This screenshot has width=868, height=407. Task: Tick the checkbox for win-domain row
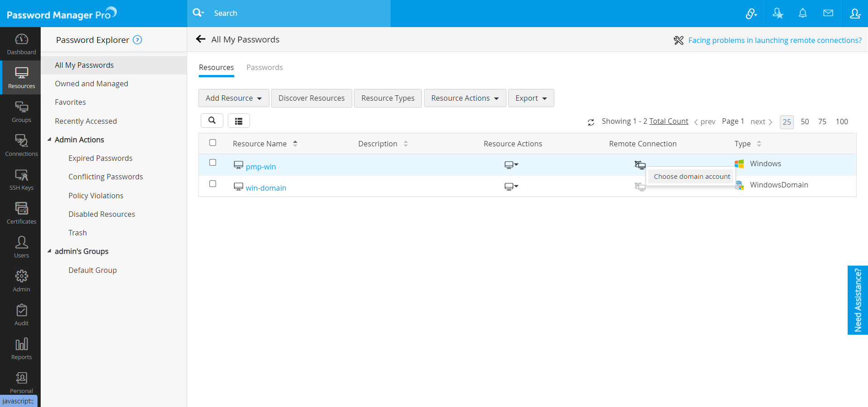tap(213, 184)
